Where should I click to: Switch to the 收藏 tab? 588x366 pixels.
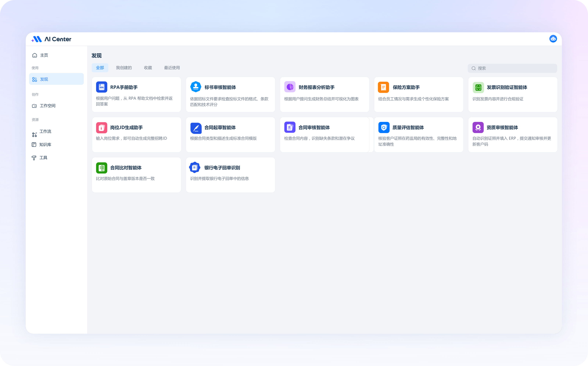pos(148,68)
